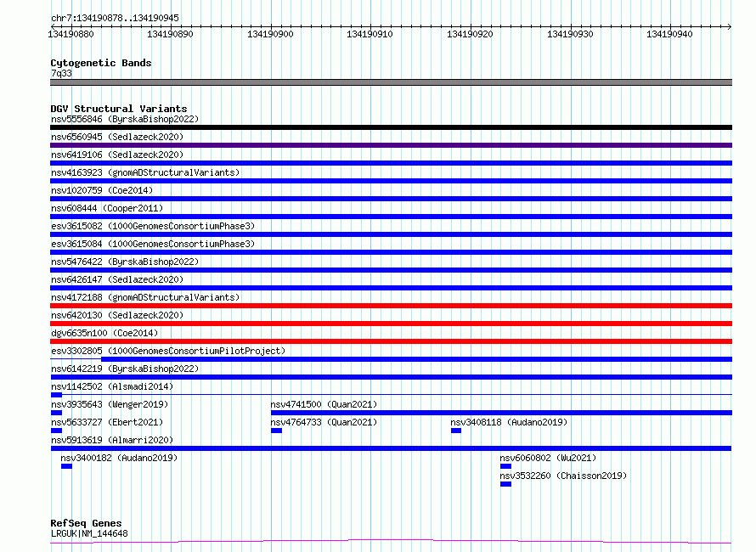Click the LRGUK|NM_144648 gene label
The width and height of the screenshot is (756, 552).
[89, 533]
